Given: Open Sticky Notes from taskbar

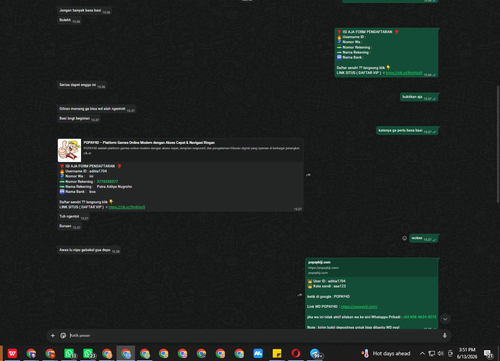Looking at the screenshot, I should 277,353.
